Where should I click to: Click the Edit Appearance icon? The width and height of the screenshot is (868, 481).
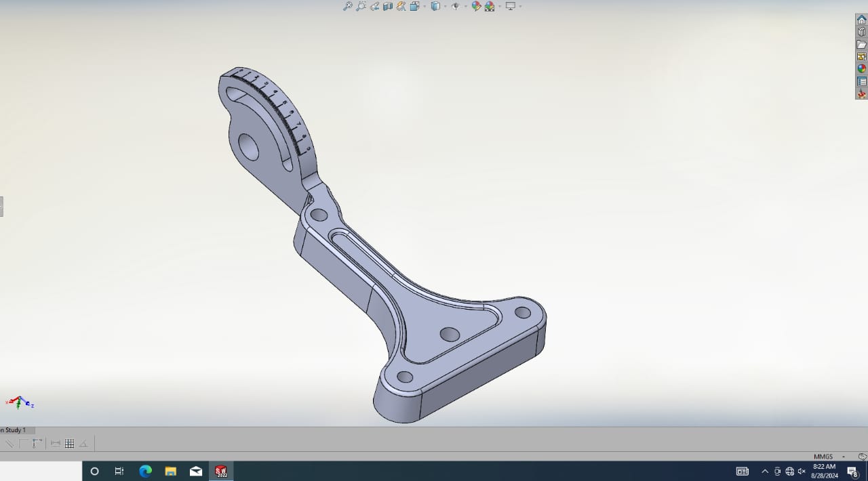click(x=476, y=6)
